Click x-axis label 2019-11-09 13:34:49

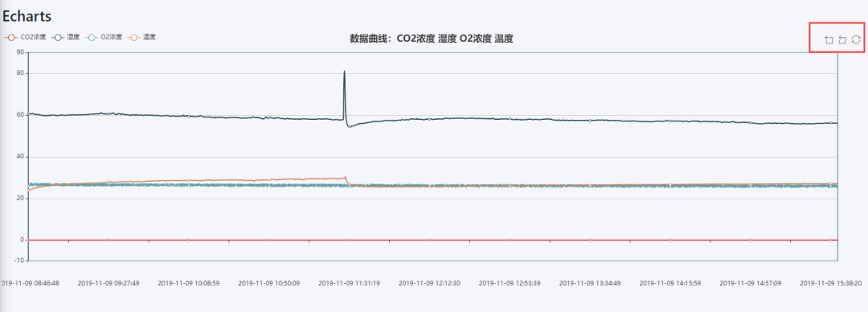coord(590,282)
